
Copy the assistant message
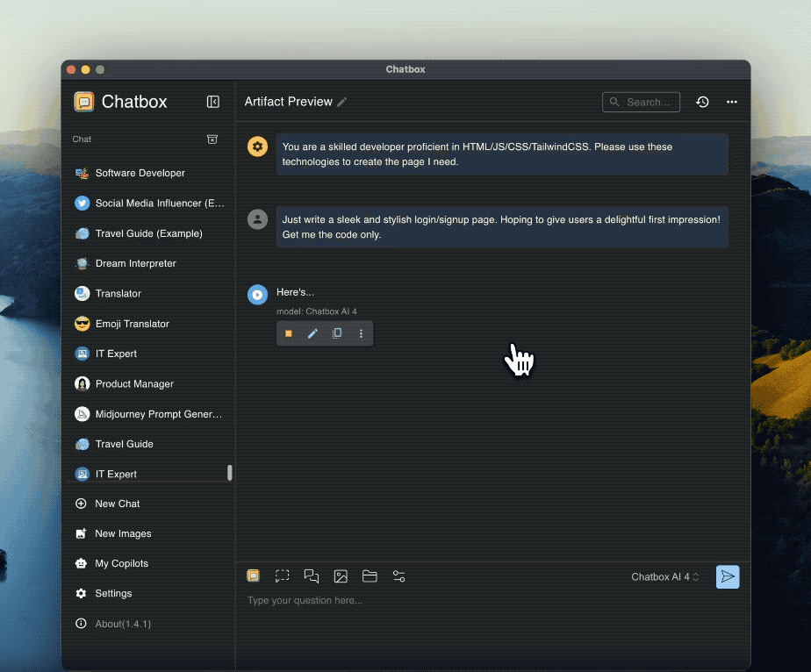337,333
